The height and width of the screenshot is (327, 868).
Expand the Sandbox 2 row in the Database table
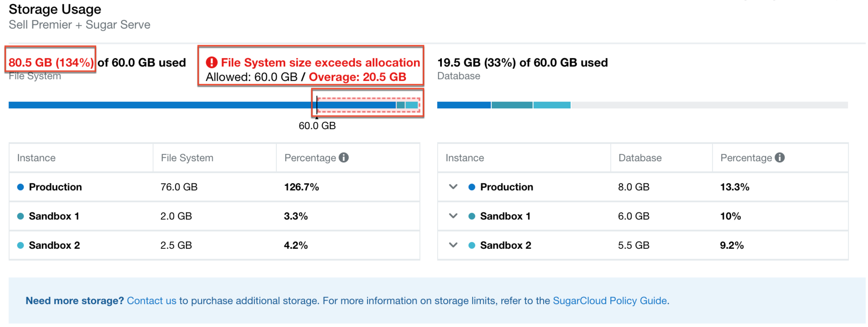[453, 245]
